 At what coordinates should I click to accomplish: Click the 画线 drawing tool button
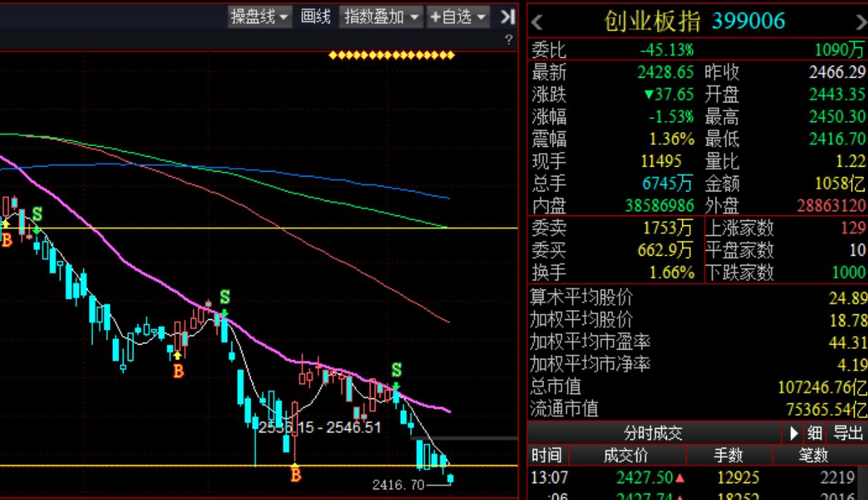click(x=315, y=17)
